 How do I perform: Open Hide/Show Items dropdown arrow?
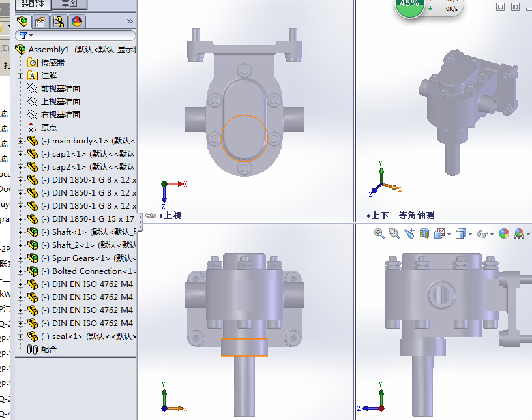492,234
